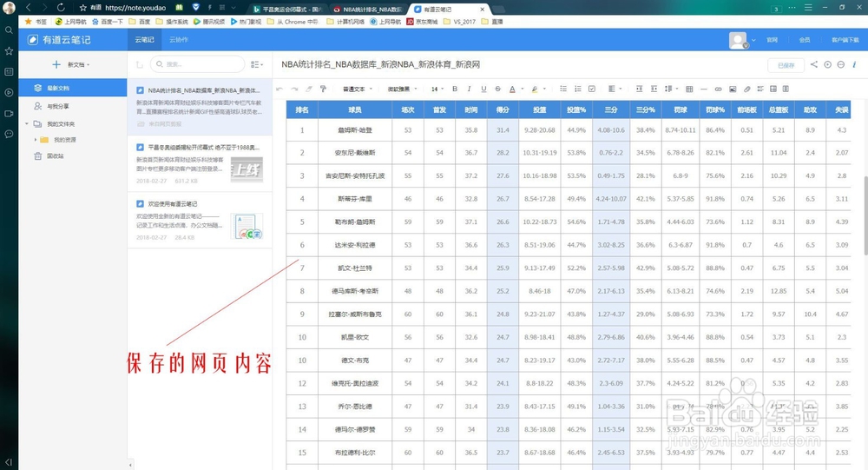Toggle strikethrough formatting

(x=497, y=89)
